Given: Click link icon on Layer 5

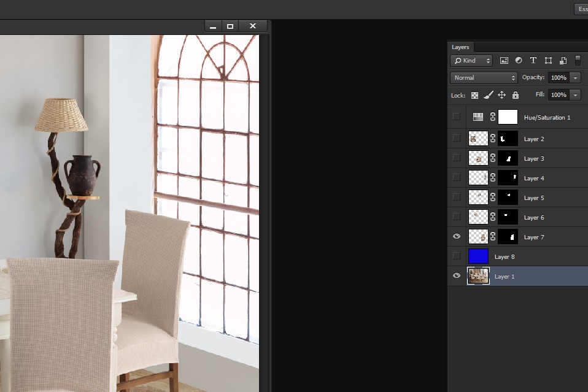Looking at the screenshot, I should pos(493,197).
